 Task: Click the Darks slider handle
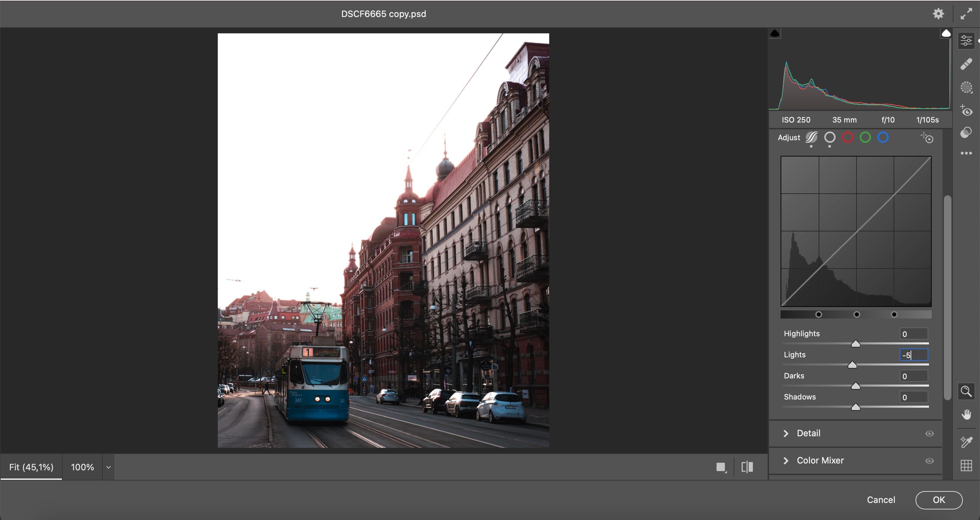coord(855,386)
